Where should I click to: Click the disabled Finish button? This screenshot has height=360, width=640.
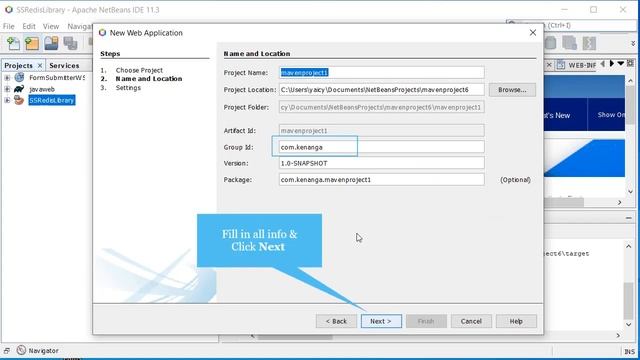[426, 321]
